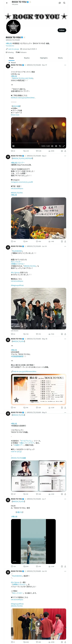Switch to the Highlights tab
The height and width of the screenshot is (644, 72).
click(x=44, y=58)
